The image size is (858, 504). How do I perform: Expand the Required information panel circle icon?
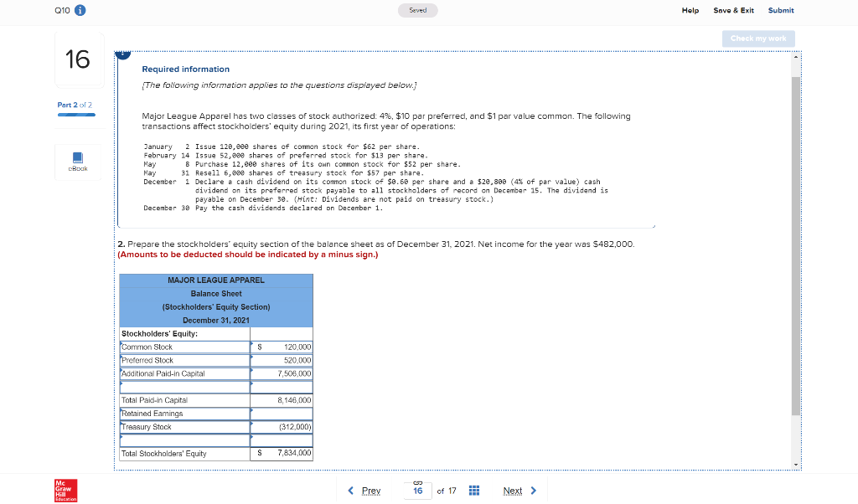click(x=123, y=52)
